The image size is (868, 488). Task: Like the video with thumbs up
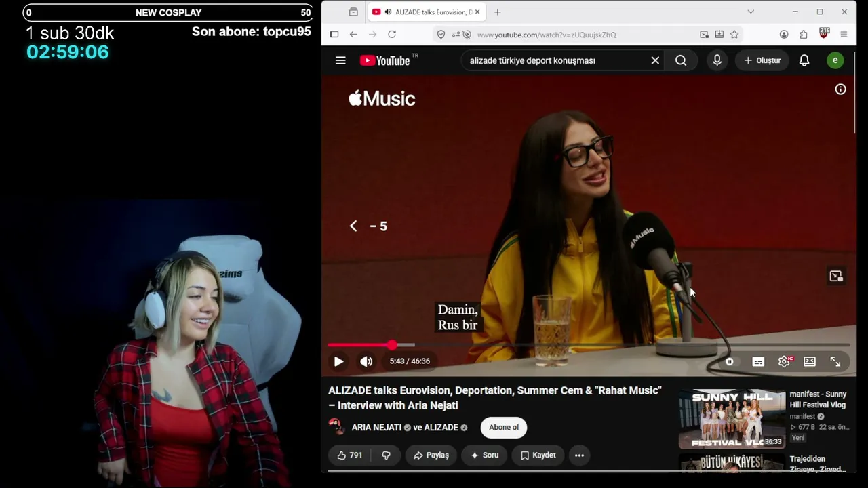[351, 455]
